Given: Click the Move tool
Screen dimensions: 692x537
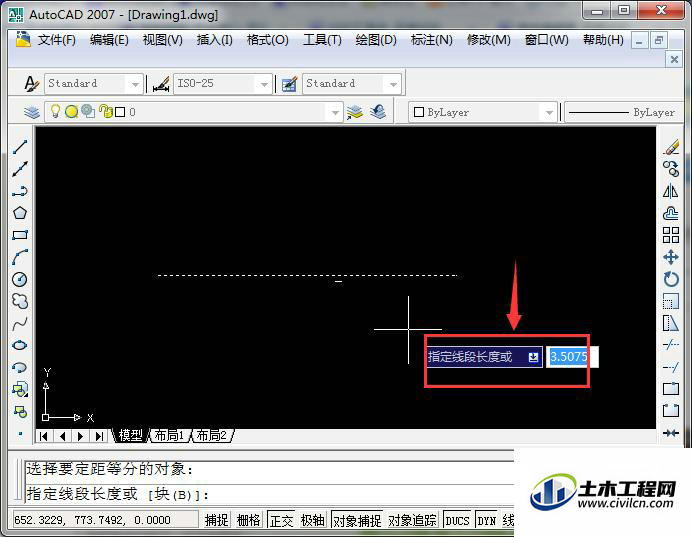Looking at the screenshot, I should [x=671, y=257].
